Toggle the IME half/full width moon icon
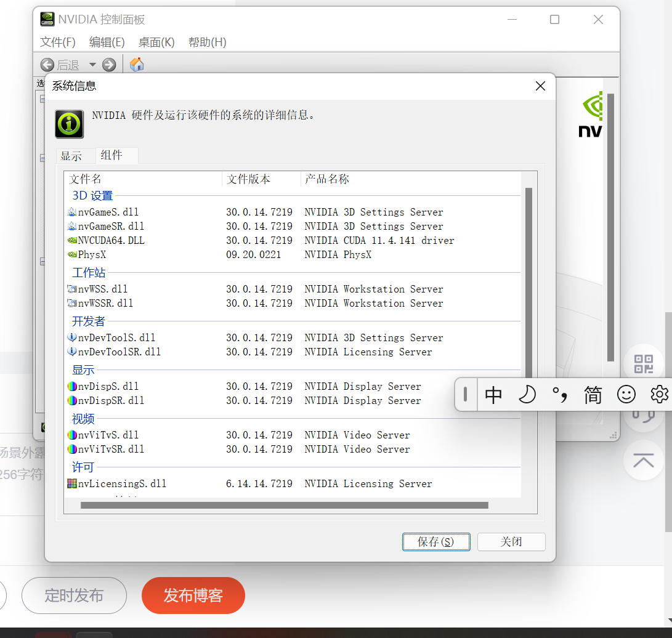Image resolution: width=672 pixels, height=638 pixels. [x=527, y=394]
